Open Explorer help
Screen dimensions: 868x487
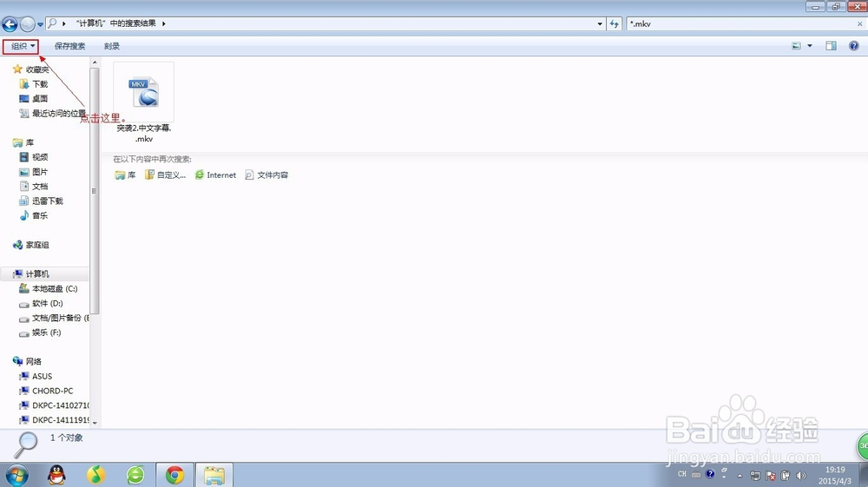click(x=853, y=46)
